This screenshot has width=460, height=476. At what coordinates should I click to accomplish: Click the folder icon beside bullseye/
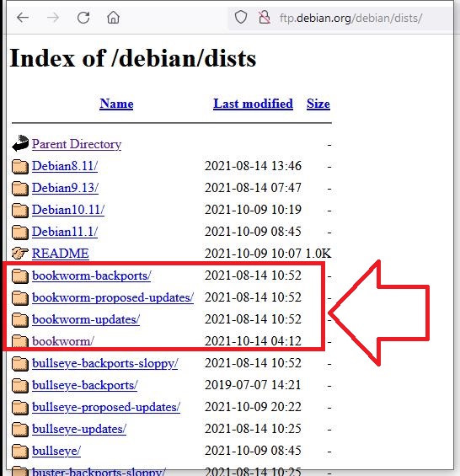(20, 451)
